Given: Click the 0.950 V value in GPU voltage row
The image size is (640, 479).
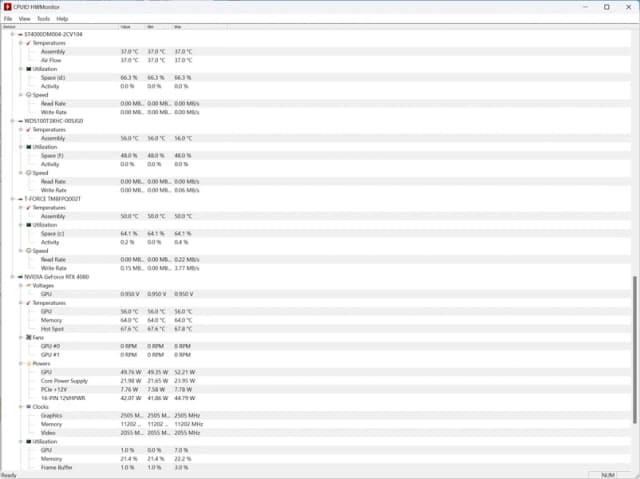Looking at the screenshot, I should click(130, 294).
